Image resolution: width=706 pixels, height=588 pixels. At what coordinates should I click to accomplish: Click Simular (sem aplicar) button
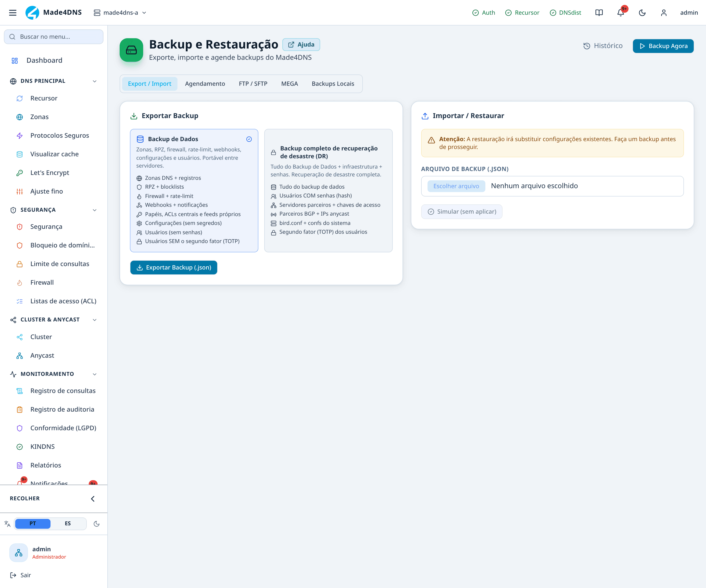click(462, 212)
